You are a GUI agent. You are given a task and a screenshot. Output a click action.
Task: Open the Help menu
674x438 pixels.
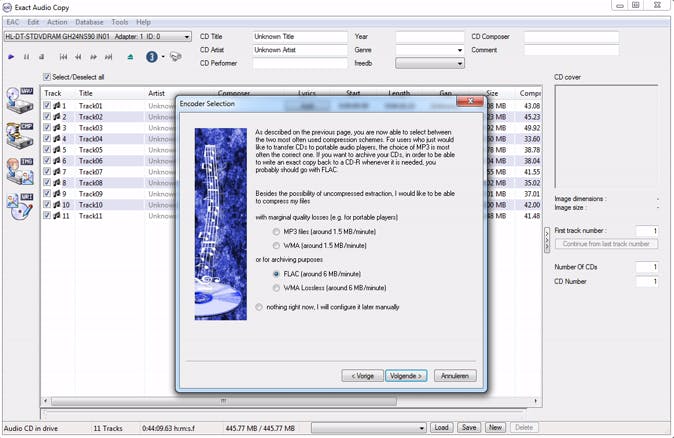click(143, 22)
